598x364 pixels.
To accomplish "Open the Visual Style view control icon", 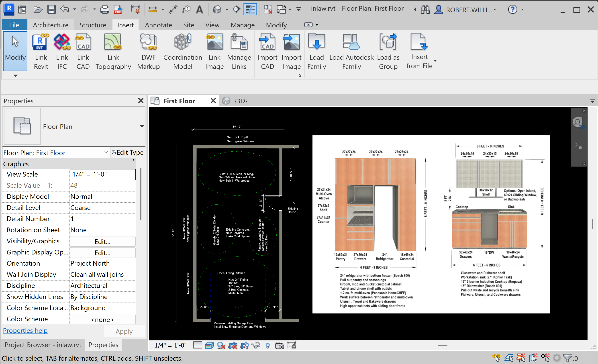I will [x=209, y=345].
